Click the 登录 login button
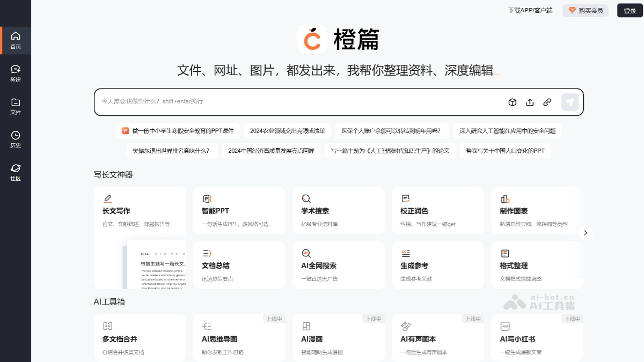Screen dimensions: 644x362 (x=629, y=10)
